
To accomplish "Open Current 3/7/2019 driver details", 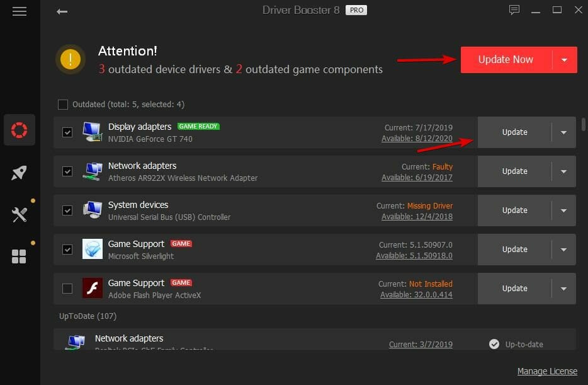I will pos(421,344).
